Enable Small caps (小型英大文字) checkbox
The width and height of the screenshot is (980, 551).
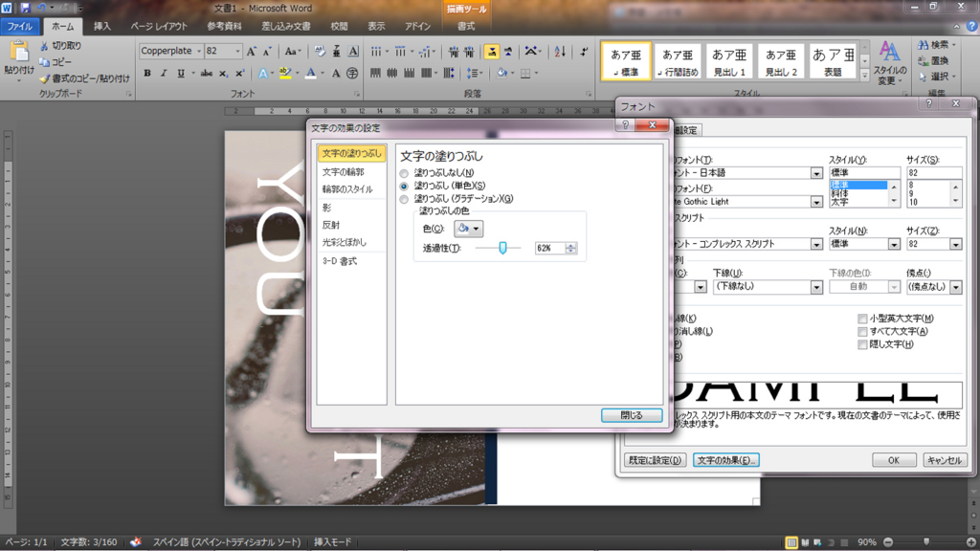862,319
